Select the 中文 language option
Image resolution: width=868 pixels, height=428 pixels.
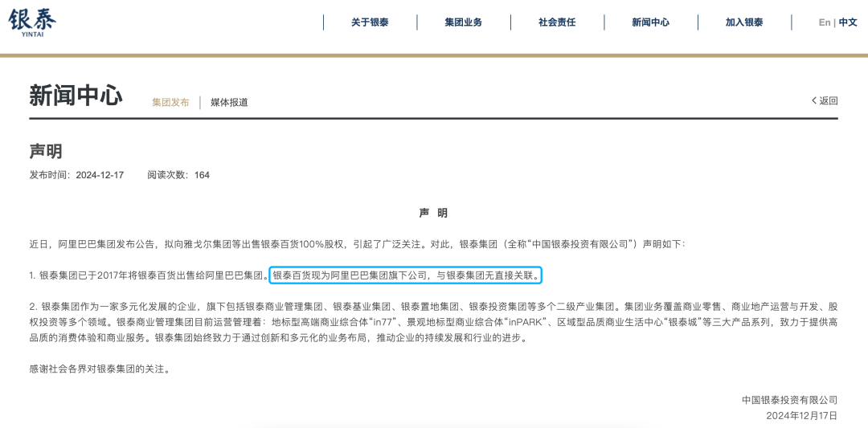coord(848,22)
